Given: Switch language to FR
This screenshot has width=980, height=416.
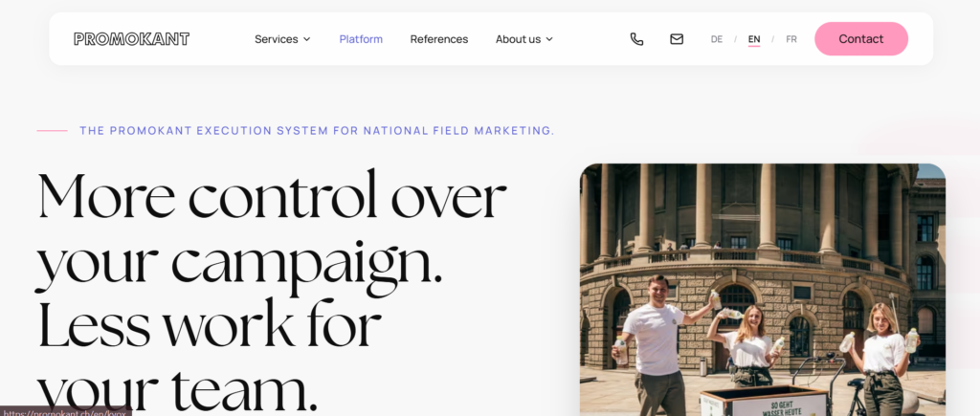Looking at the screenshot, I should [791, 39].
